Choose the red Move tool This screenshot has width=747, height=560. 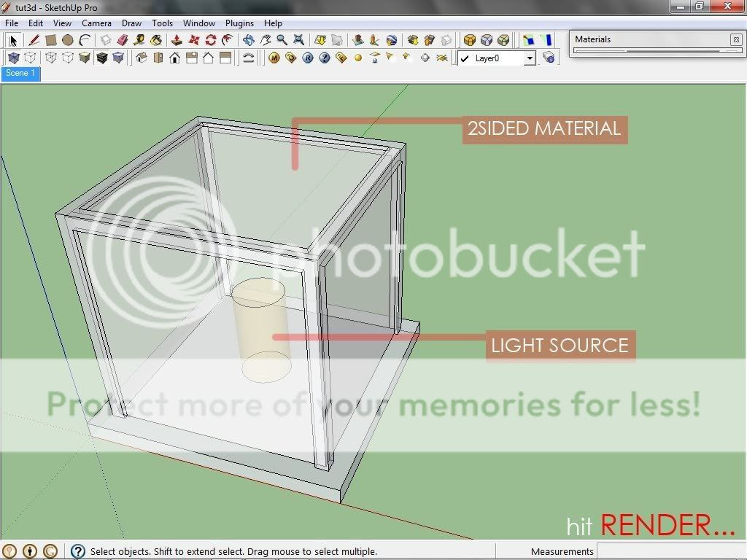(194, 41)
